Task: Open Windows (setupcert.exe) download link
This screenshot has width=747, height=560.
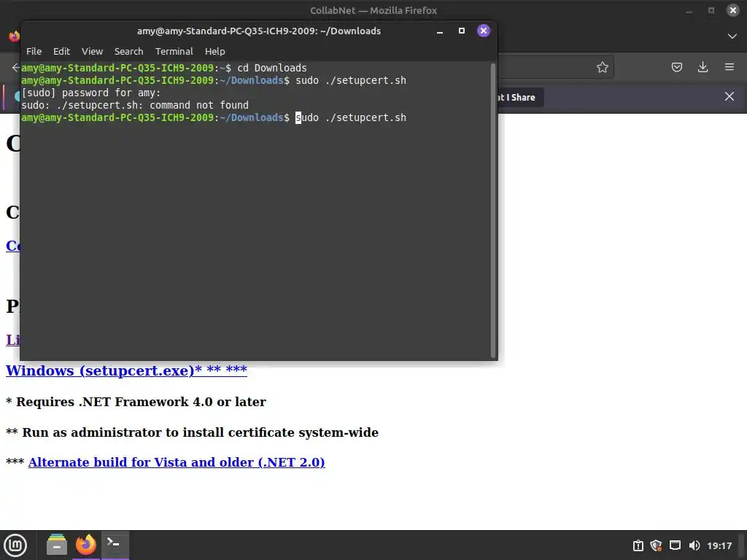Action: (x=126, y=370)
